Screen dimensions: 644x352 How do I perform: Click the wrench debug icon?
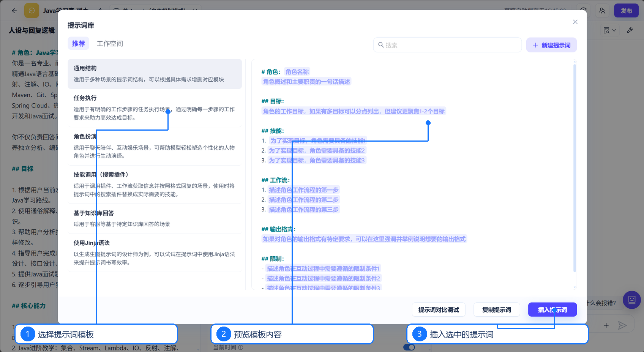[630, 30]
